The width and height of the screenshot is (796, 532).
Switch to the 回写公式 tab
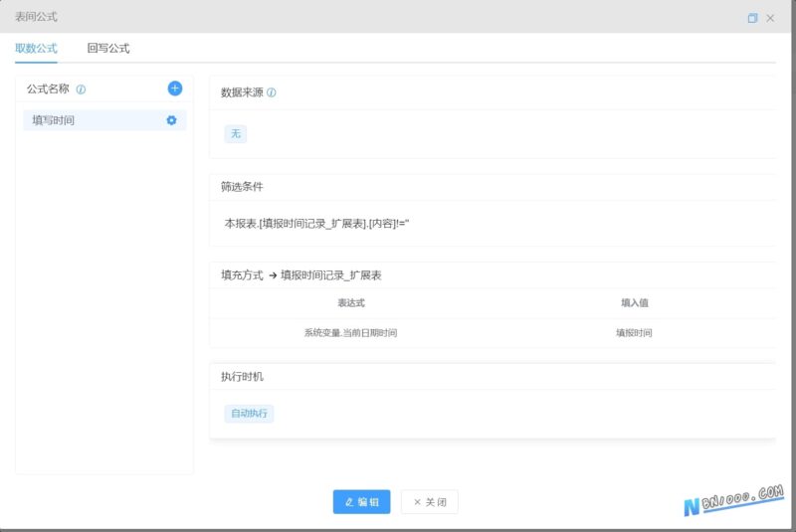(x=108, y=48)
